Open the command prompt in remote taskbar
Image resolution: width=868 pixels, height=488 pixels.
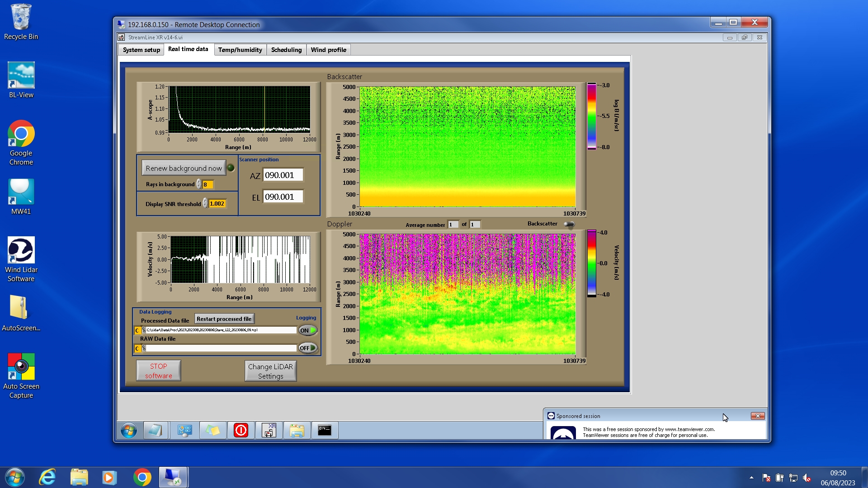[324, 430]
